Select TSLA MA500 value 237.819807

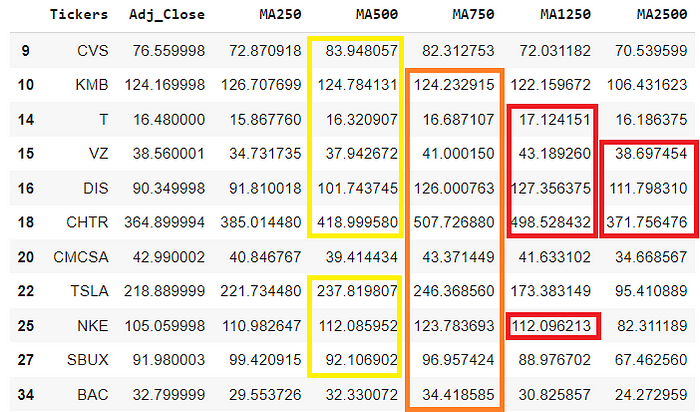click(358, 291)
